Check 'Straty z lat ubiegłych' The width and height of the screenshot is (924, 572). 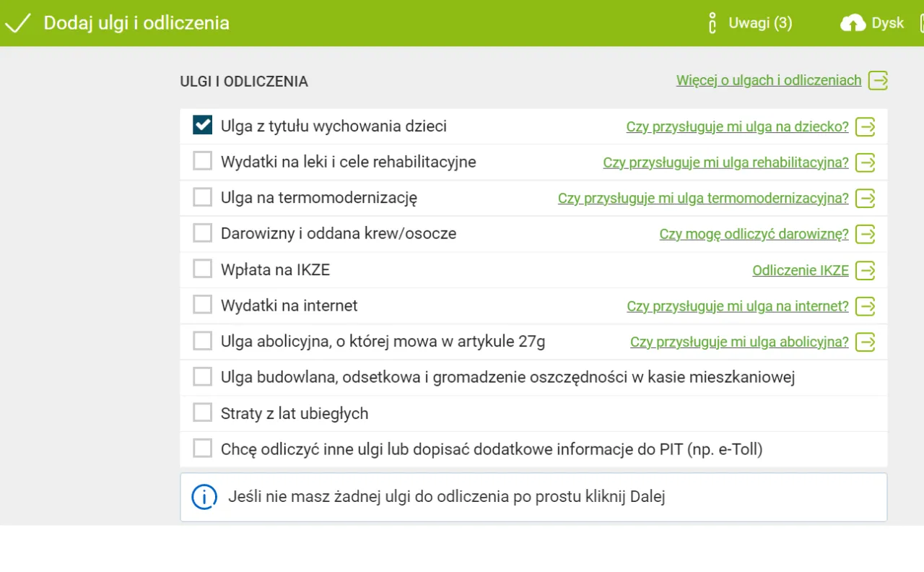click(x=202, y=412)
